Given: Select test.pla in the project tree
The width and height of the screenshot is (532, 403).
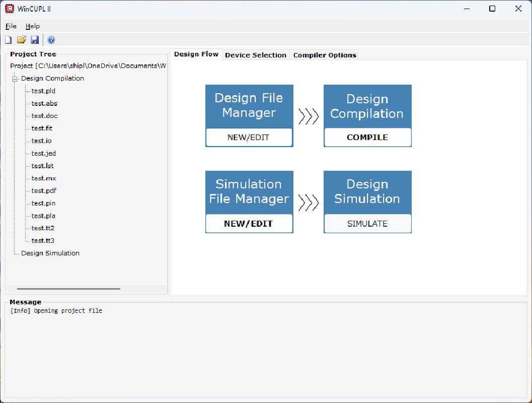Looking at the screenshot, I should [x=43, y=216].
